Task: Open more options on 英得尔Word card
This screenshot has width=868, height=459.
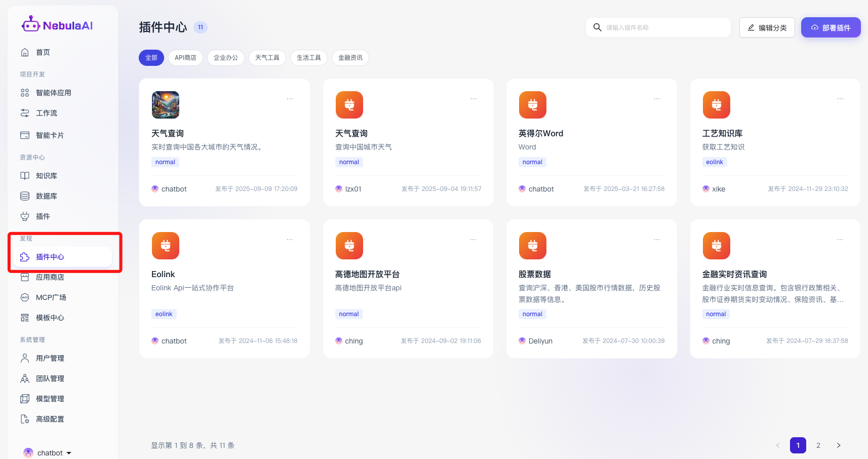Action: [x=656, y=99]
